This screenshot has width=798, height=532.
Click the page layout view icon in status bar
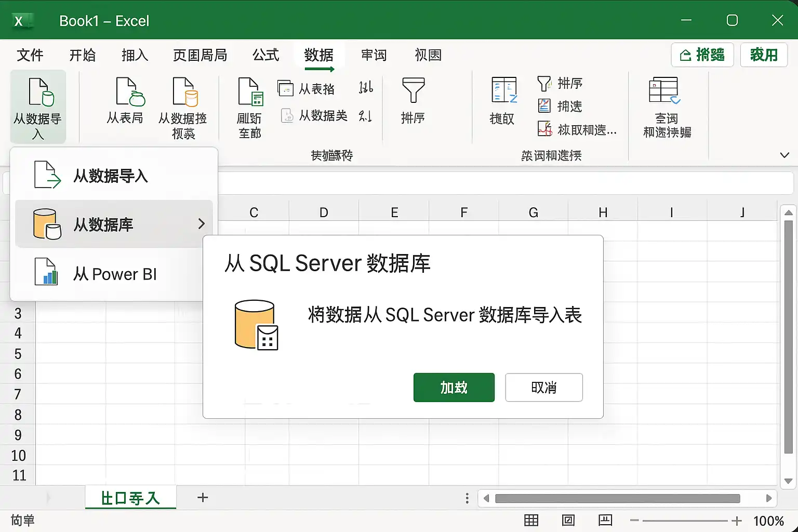pos(568,520)
